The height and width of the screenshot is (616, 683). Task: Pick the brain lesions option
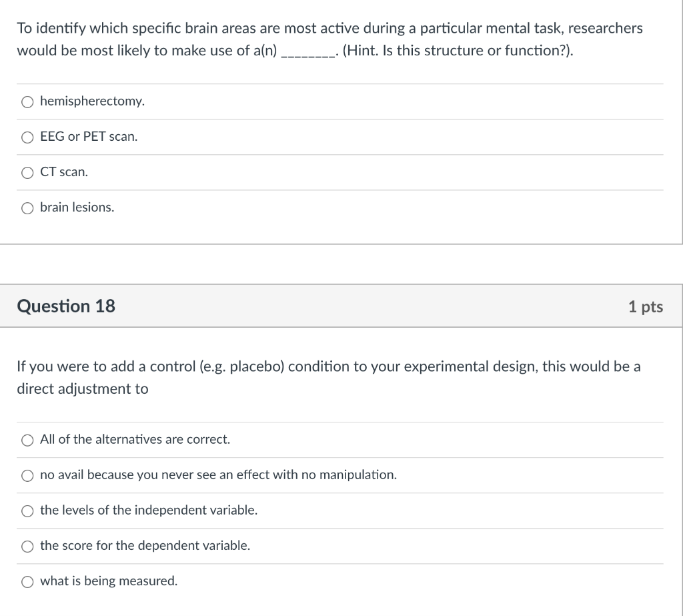[27, 208]
